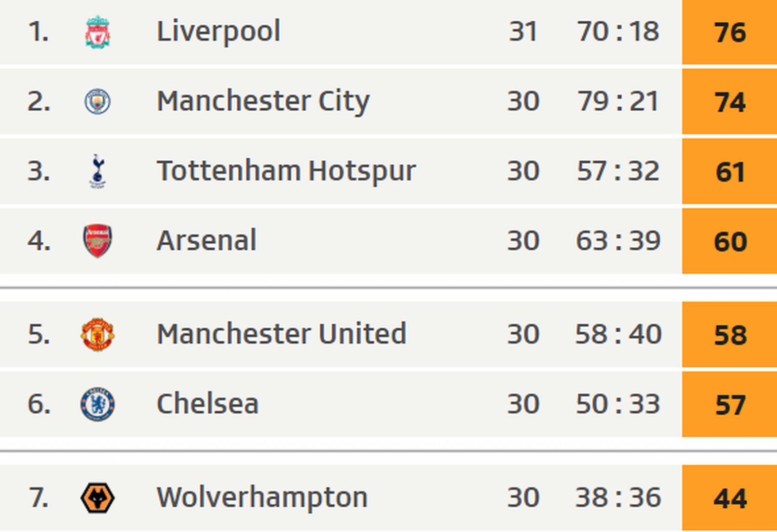
Task: Click the Manchester United club crest
Action: click(x=98, y=334)
